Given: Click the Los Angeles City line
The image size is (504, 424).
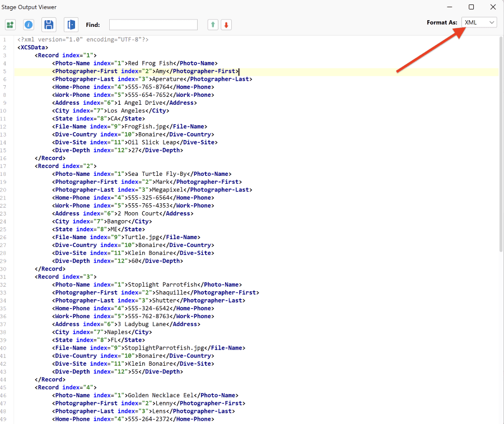Looking at the screenshot, I should [x=110, y=110].
